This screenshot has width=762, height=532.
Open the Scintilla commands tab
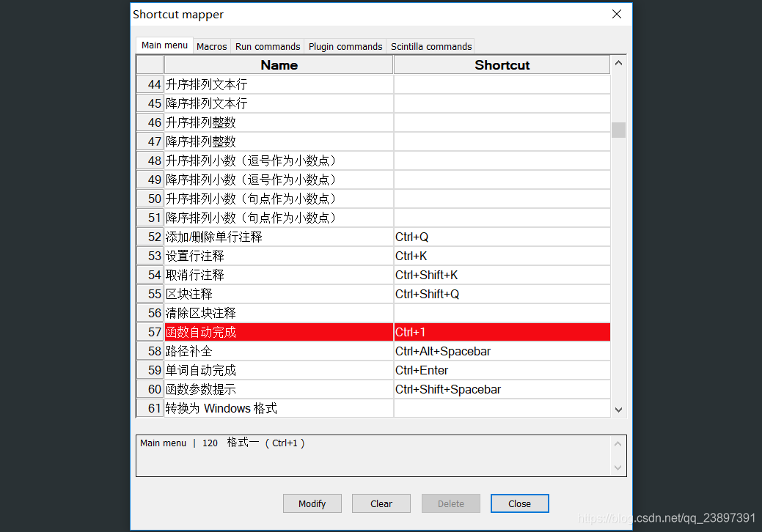[431, 47]
